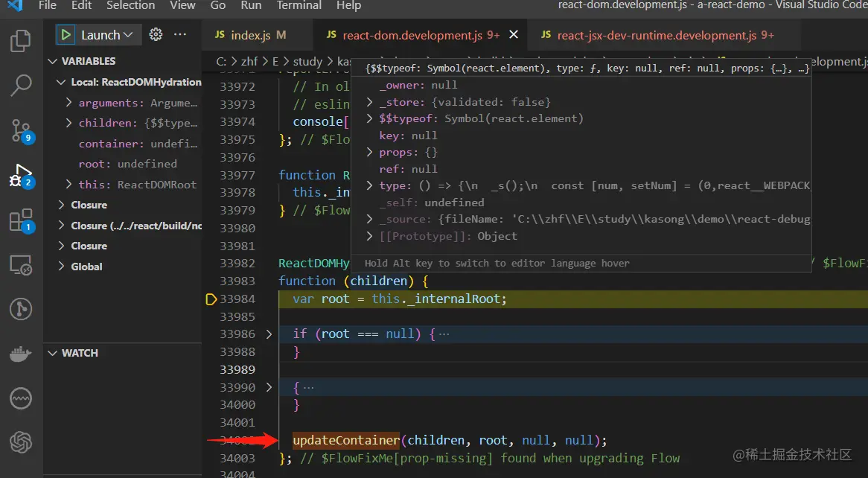Open the Go menu
Image resolution: width=868 pixels, height=478 pixels.
[217, 5]
